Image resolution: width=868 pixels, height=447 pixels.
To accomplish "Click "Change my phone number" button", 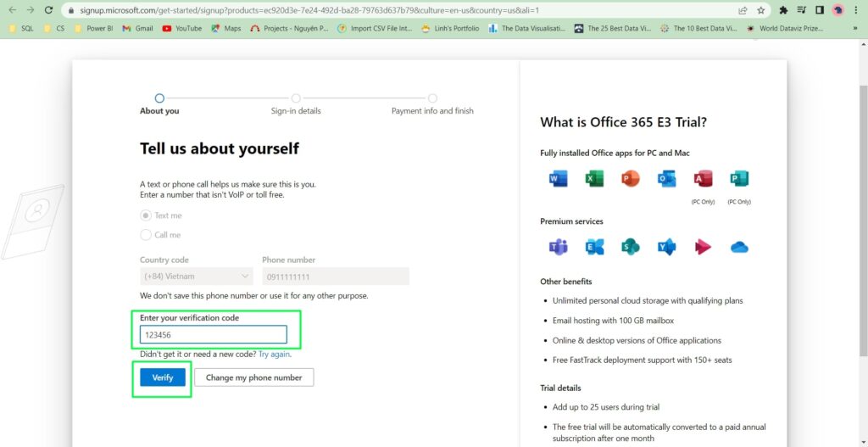I will (253, 377).
